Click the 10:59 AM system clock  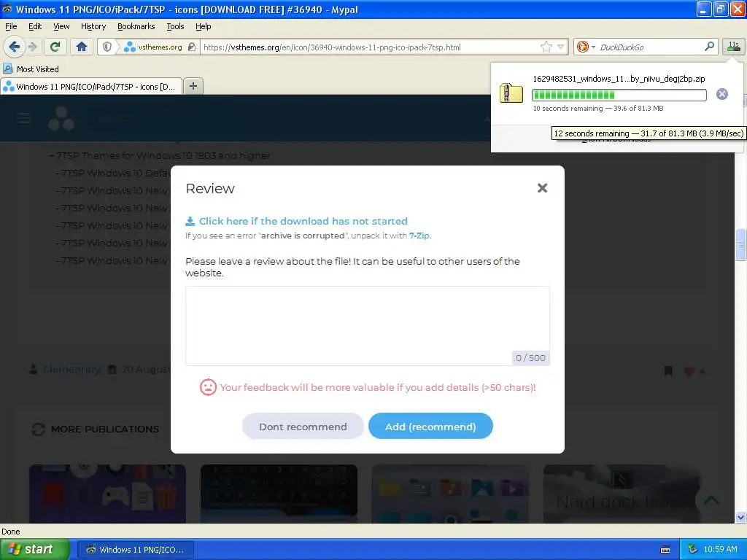(720, 550)
